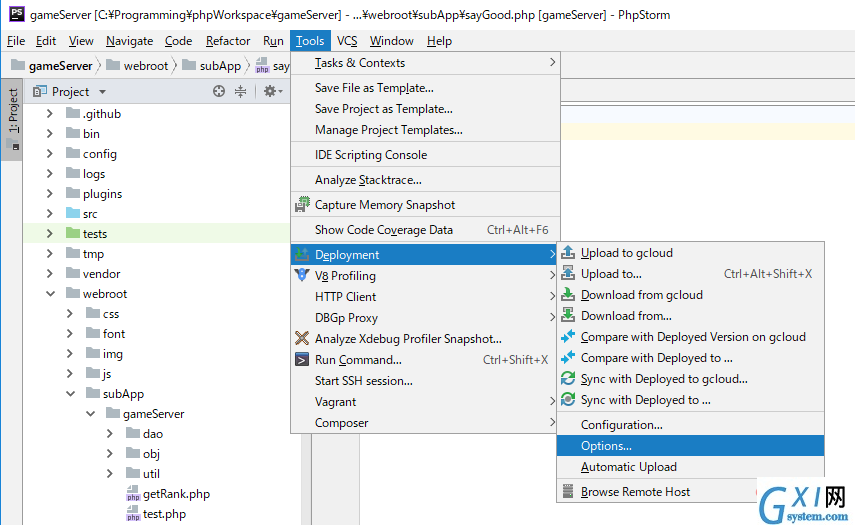Click the Download from gcloud icon
Screen dimensions: 855x525
tap(568, 294)
